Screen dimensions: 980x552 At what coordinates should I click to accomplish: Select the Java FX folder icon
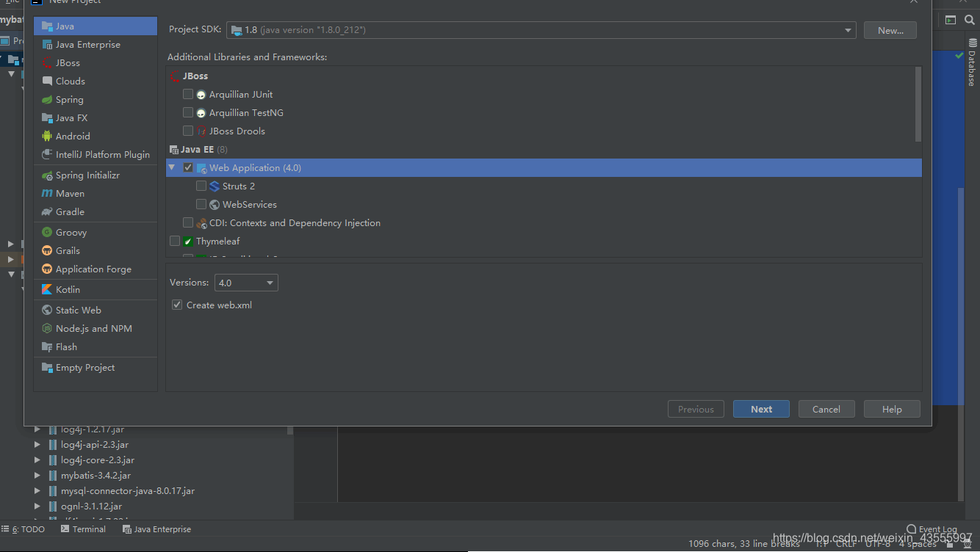coord(47,117)
